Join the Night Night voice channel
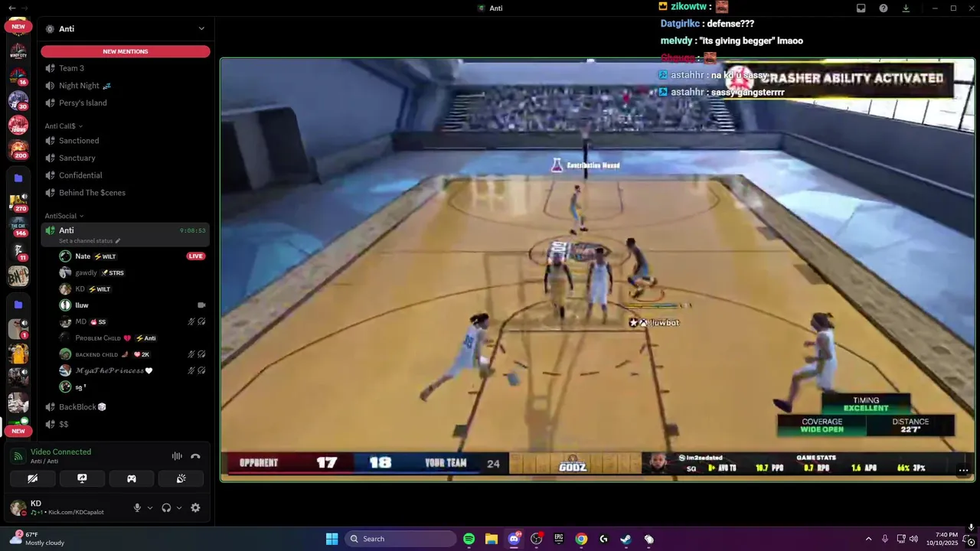The image size is (980, 551). [126, 86]
